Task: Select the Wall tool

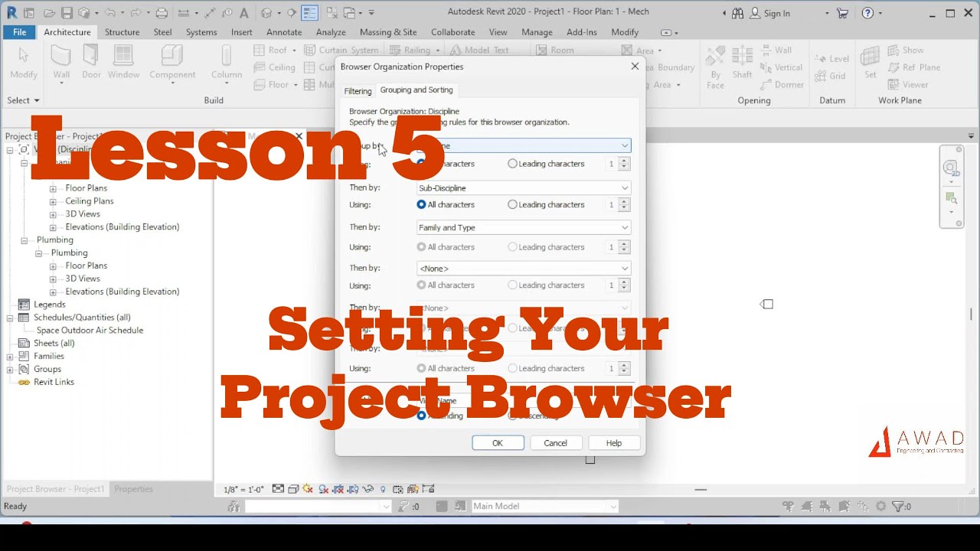Action: click(61, 62)
